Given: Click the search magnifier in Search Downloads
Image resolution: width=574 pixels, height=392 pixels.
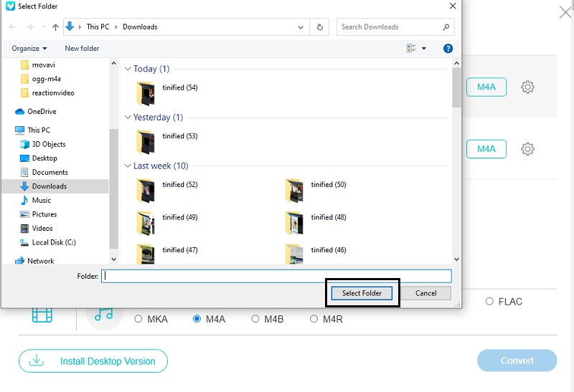Looking at the screenshot, I should (x=446, y=27).
